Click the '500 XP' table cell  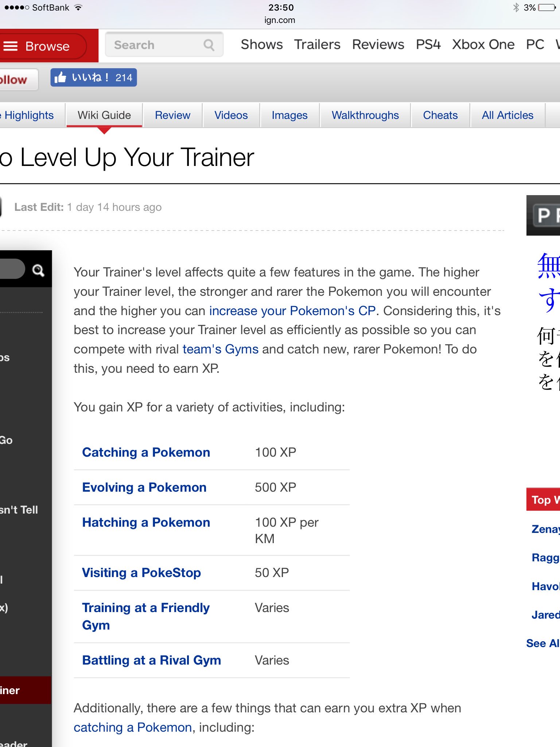(276, 487)
